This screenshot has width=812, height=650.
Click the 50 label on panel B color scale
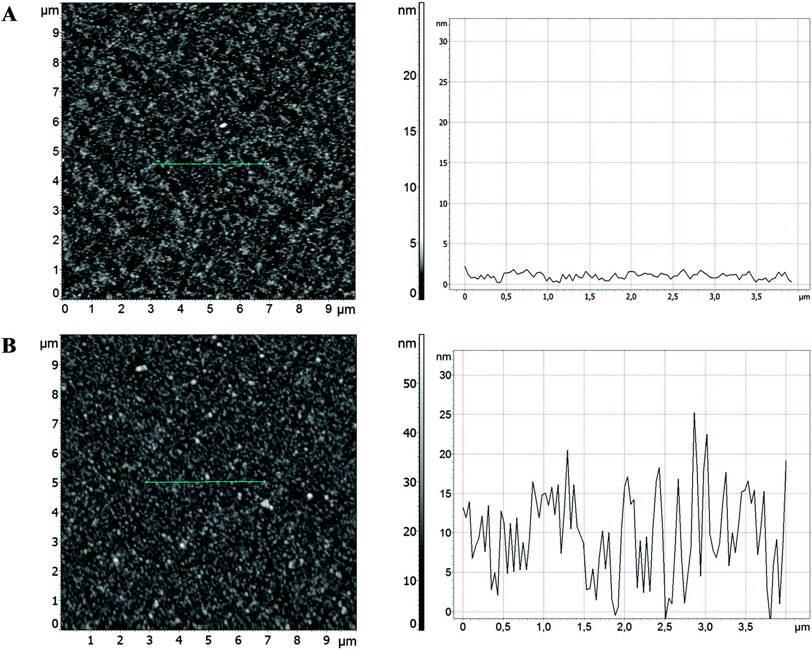408,384
